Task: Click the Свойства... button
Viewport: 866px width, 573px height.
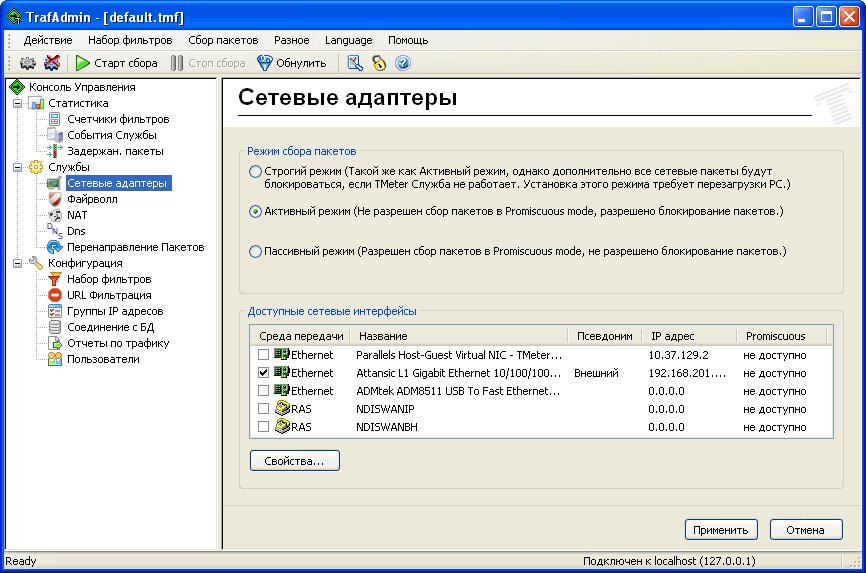Action: point(294,461)
